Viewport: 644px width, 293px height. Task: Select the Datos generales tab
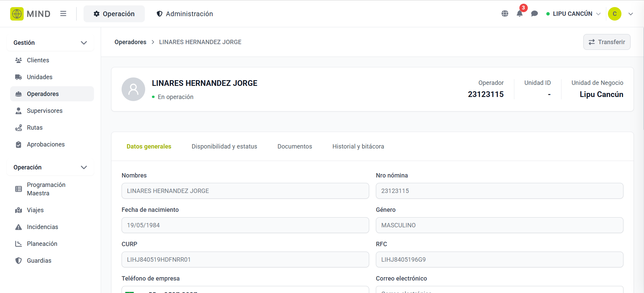[149, 146]
